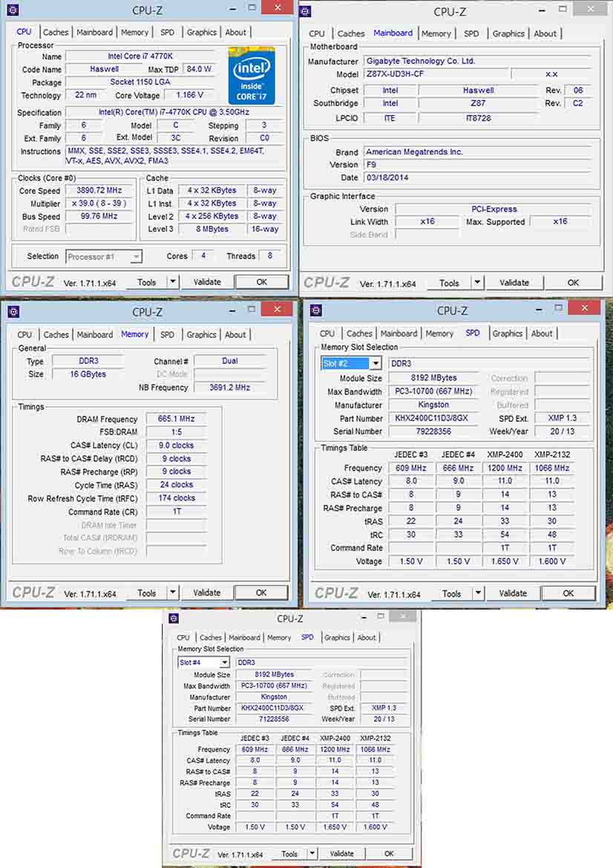613x868 pixels.
Task: Click the Package value Socket 1150 LGA
Action: click(140, 82)
